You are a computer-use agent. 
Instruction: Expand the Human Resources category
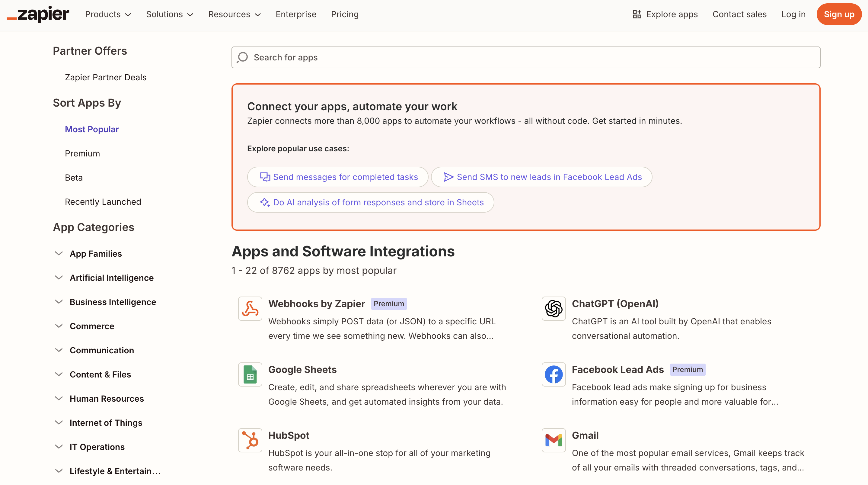pos(59,398)
